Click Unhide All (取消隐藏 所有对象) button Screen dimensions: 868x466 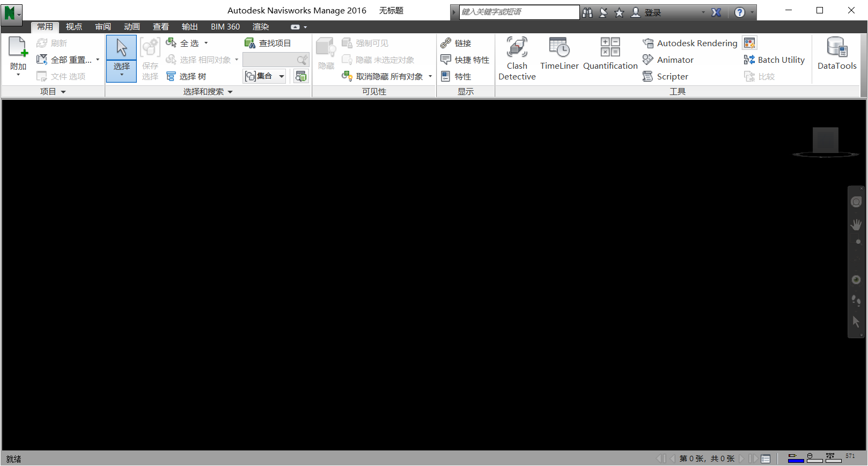point(383,76)
